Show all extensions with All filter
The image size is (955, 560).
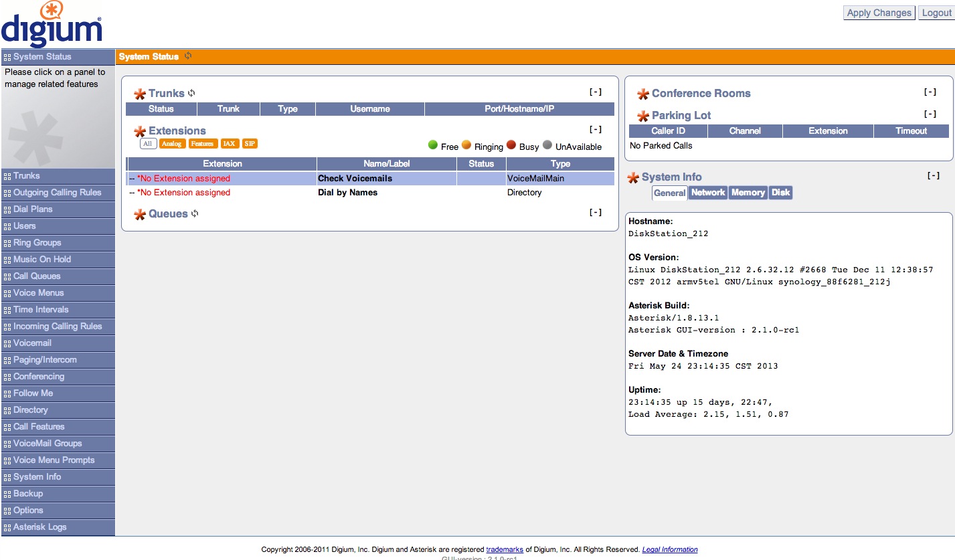coord(148,144)
